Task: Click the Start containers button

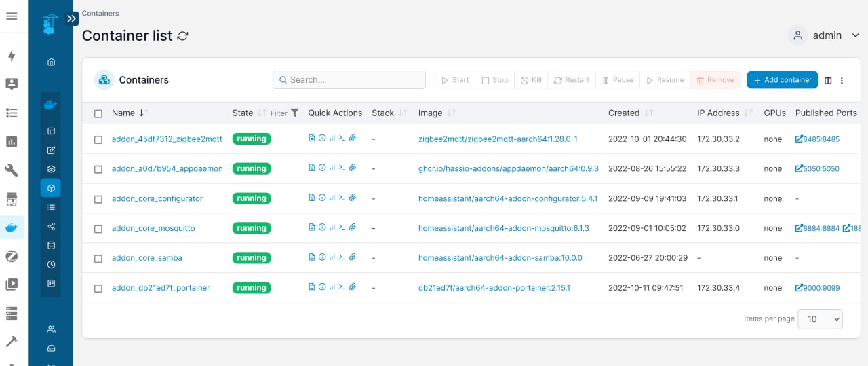Action: point(455,80)
